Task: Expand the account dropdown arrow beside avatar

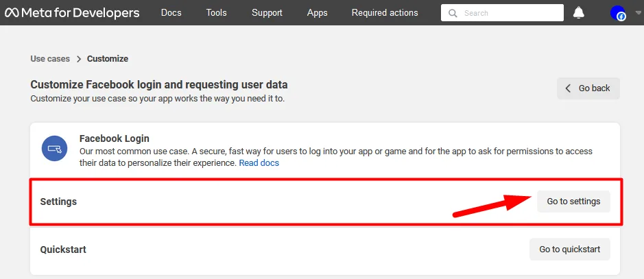Action: 639,12
